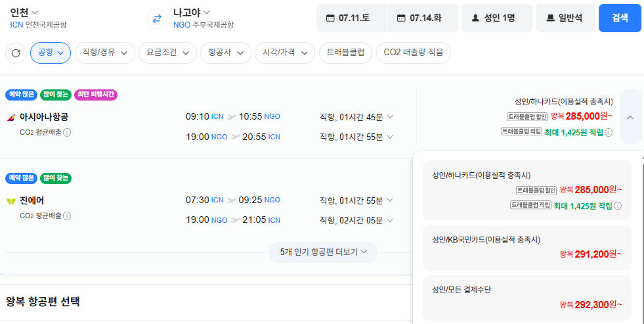Click plane icon on 09:10 ICN flight

pyautogui.click(x=231, y=117)
